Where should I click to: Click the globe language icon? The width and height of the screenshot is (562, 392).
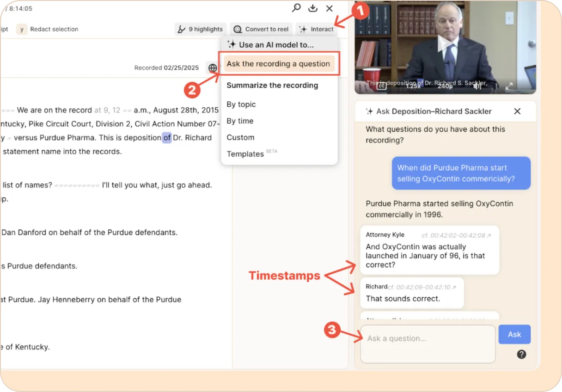(x=213, y=68)
